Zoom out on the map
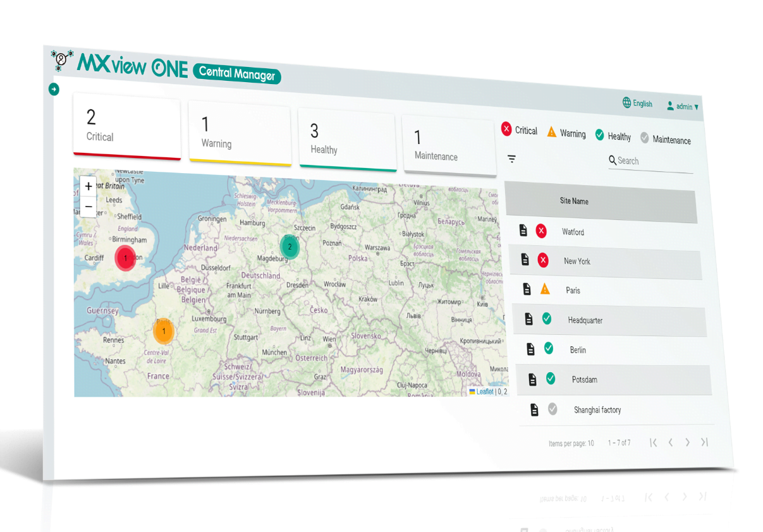The image size is (763, 532). pos(89,207)
